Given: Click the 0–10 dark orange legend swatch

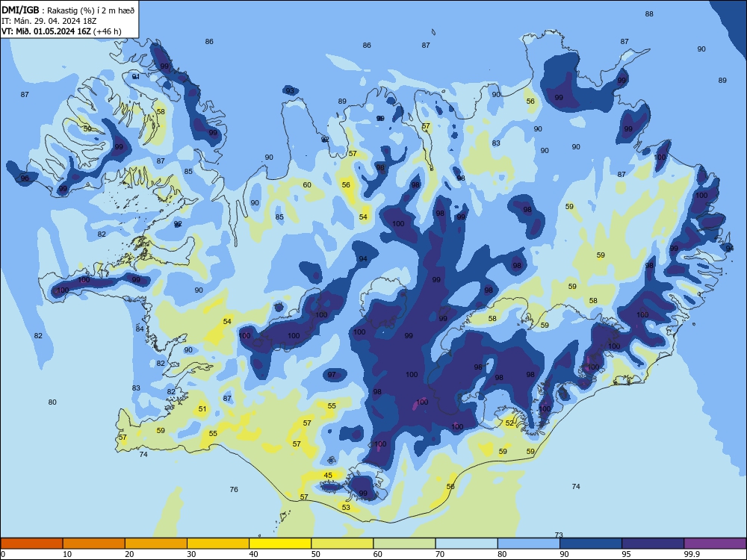Looking at the screenshot, I should [31, 544].
